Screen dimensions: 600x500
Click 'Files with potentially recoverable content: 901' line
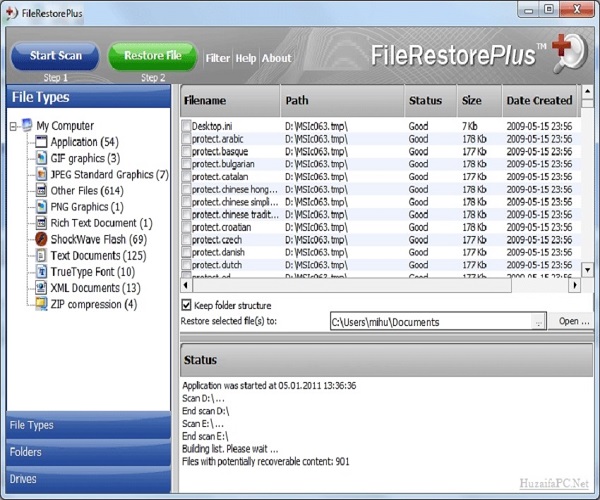tap(266, 461)
